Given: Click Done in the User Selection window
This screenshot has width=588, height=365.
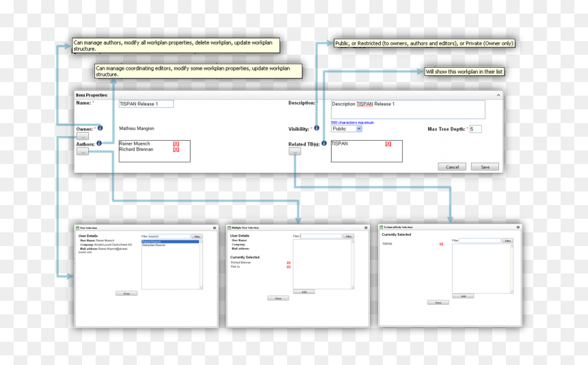Looking at the screenshot, I should [126, 293].
